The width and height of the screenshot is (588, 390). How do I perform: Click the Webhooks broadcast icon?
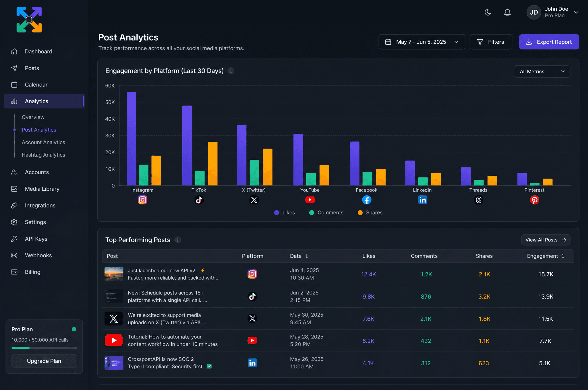(x=14, y=256)
